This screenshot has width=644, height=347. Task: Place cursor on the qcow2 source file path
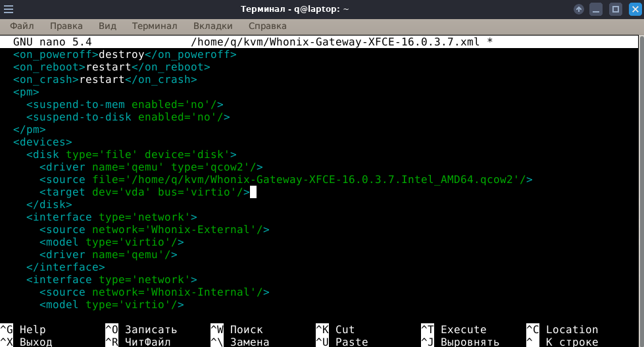click(x=325, y=180)
